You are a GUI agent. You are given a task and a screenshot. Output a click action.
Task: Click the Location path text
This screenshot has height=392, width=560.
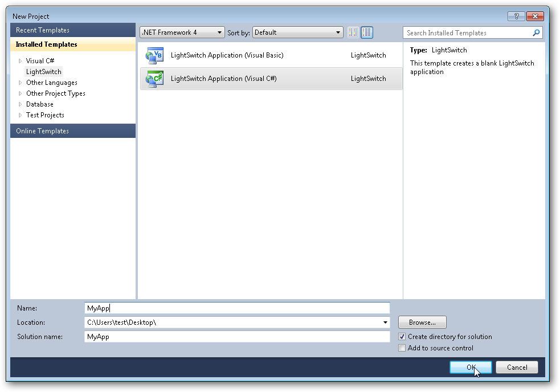122,322
